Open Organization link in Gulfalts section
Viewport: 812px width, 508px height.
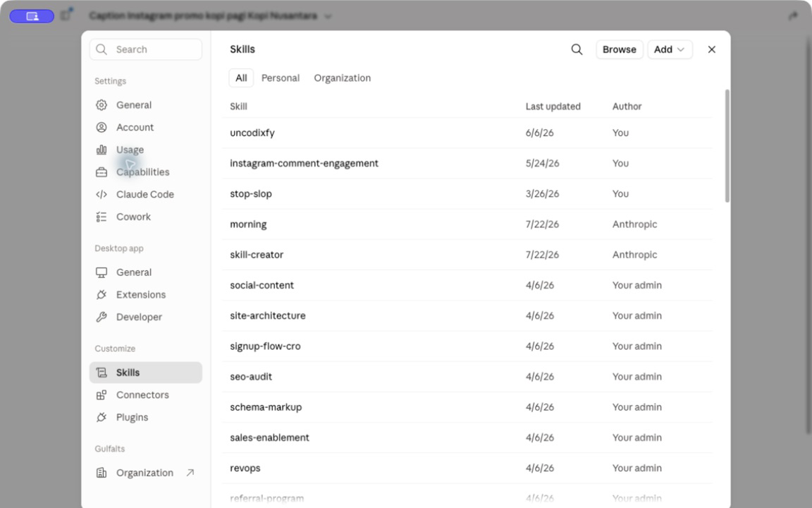(145, 473)
